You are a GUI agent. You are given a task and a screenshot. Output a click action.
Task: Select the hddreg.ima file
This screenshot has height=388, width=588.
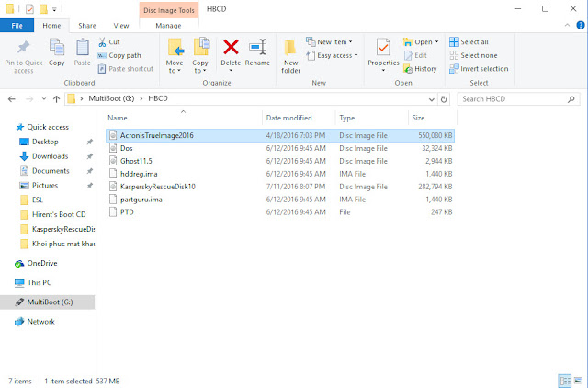pyautogui.click(x=280, y=174)
